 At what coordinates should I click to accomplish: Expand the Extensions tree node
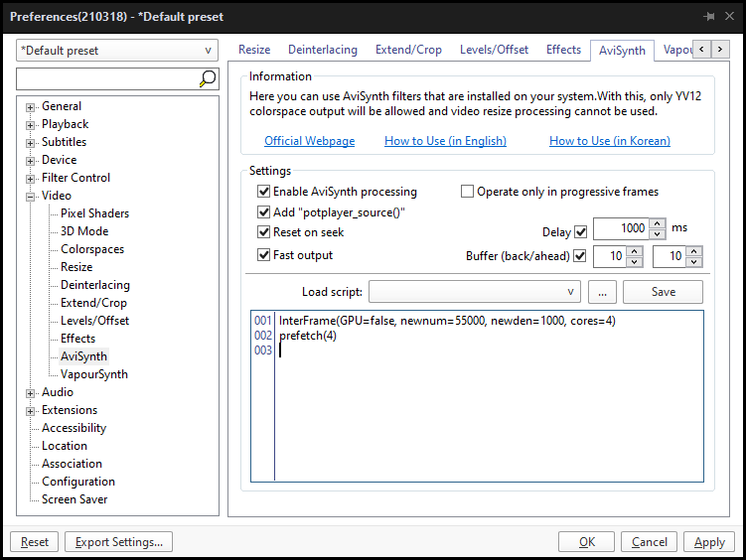click(30, 411)
